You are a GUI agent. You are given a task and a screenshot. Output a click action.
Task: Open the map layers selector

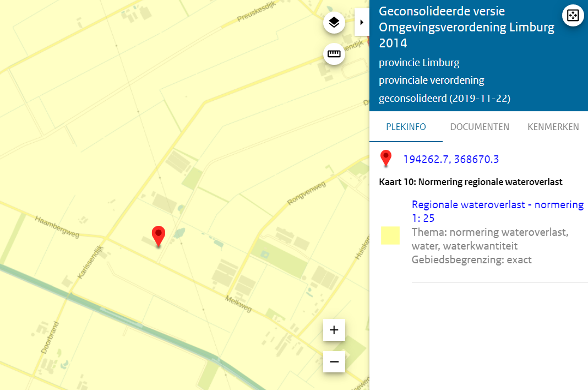pos(334,23)
